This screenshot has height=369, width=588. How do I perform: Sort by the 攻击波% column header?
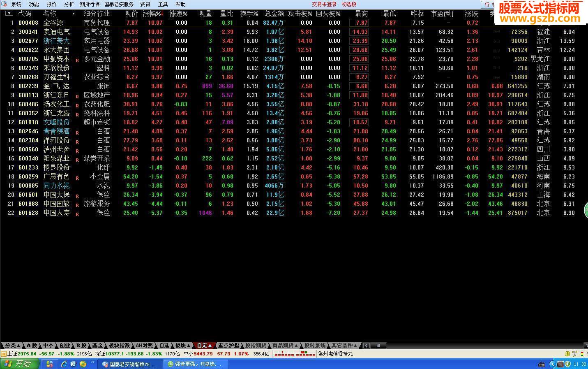pyautogui.click(x=300, y=14)
